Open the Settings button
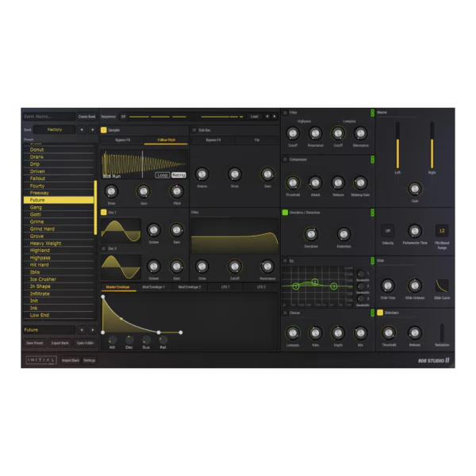 [89, 360]
